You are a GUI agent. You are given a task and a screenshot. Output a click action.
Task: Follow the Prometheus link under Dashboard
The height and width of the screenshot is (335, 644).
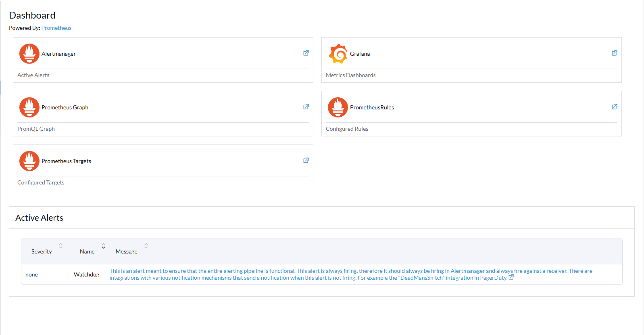tap(56, 28)
